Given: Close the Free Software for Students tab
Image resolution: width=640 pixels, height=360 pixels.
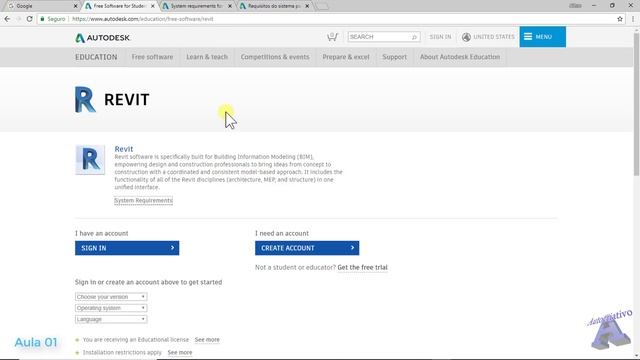Looking at the screenshot, I should (x=153, y=6).
